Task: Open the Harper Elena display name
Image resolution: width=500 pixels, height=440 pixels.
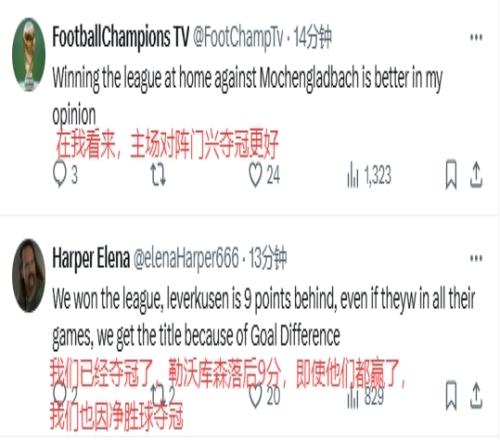Action: coord(91,258)
